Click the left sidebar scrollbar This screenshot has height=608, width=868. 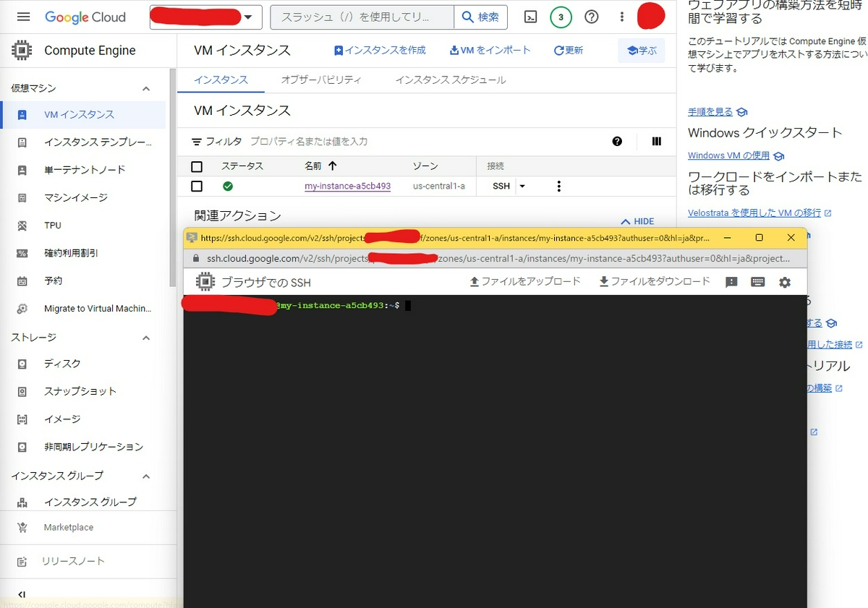click(x=172, y=177)
